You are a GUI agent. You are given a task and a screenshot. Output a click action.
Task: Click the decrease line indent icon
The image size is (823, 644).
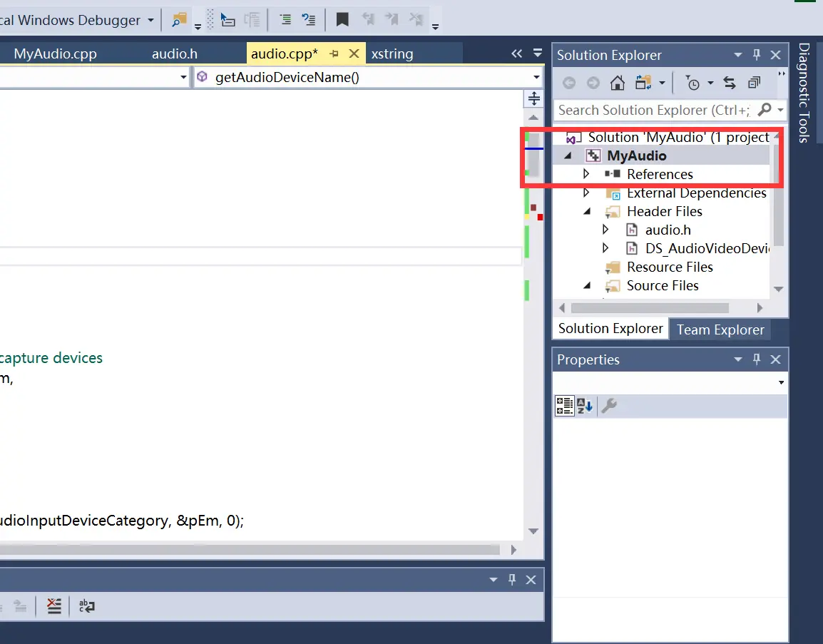285,20
